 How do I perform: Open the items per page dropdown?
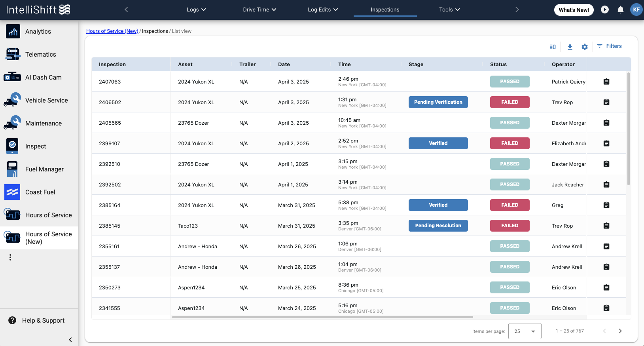click(525, 331)
